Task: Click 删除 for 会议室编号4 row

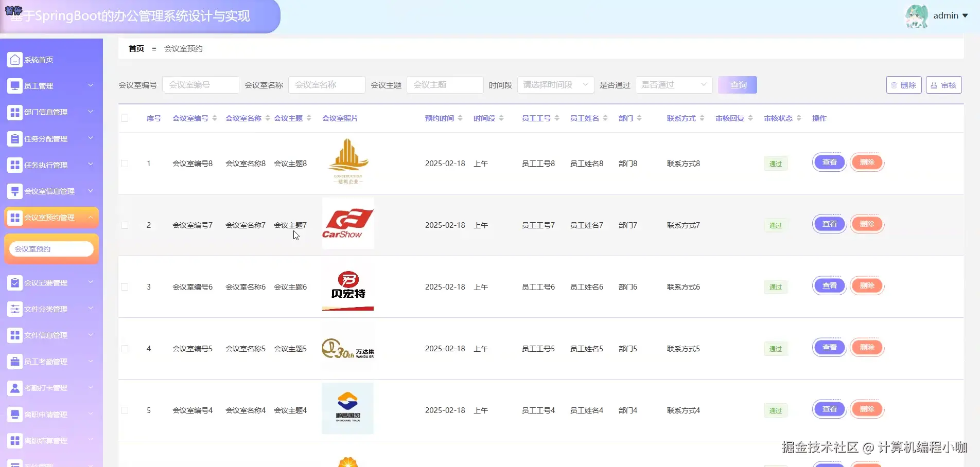Action: 867,409
